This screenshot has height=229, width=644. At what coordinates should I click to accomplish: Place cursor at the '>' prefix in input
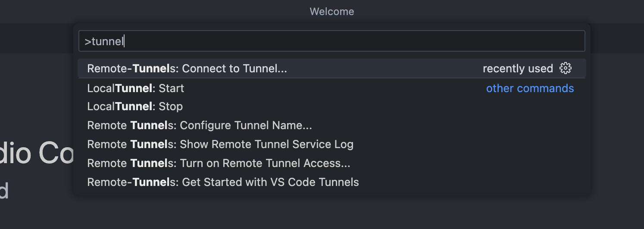tap(88, 42)
